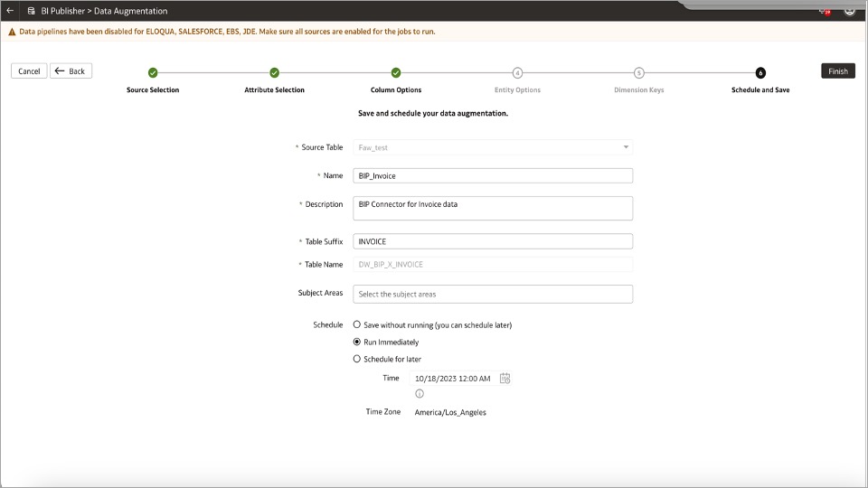Click the Table Name field DW_BIP_X_INVOICE
This screenshot has height=488, width=868.
point(493,265)
